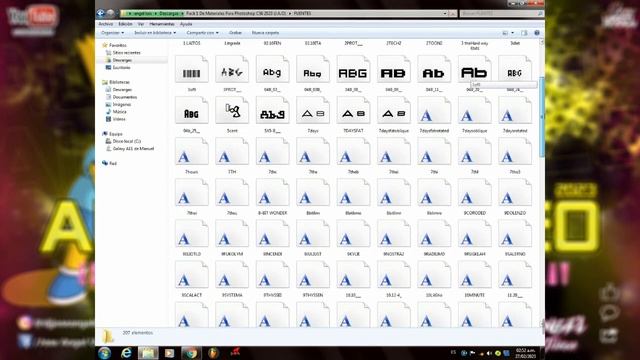
Task: Expand Incluir en biblioteca dropdown
Action: (155, 33)
